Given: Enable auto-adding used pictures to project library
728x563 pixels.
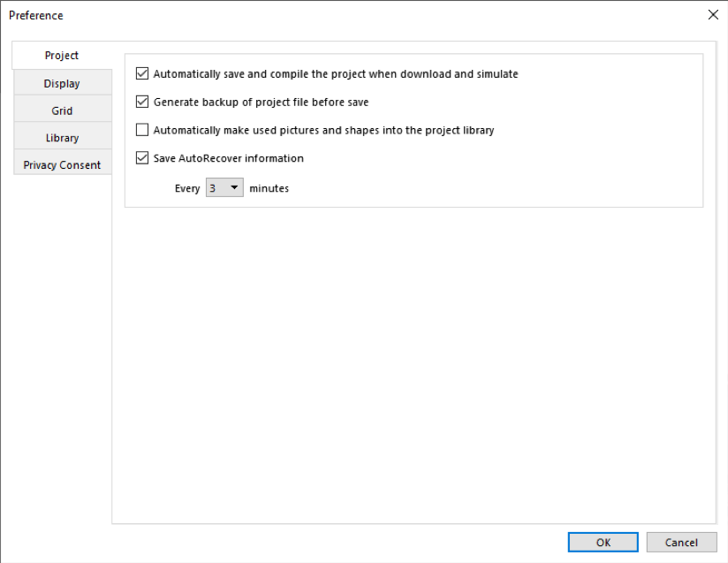Looking at the screenshot, I should [x=142, y=131].
